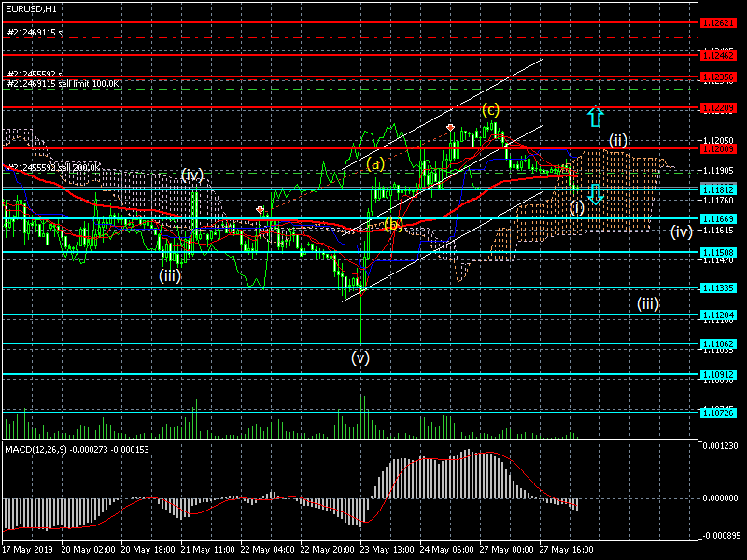Image resolution: width=747 pixels, height=560 pixels.
Task: Select the white (ii) wave label
Action: click(x=618, y=141)
